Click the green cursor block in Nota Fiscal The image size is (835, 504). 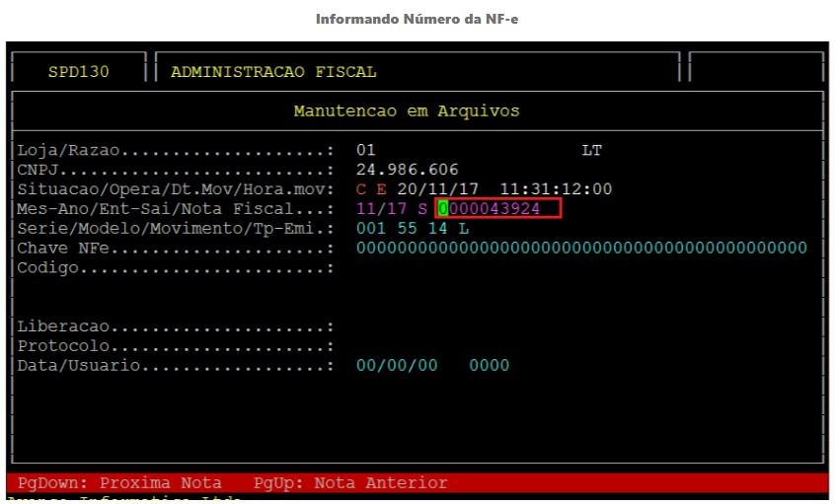click(x=443, y=209)
